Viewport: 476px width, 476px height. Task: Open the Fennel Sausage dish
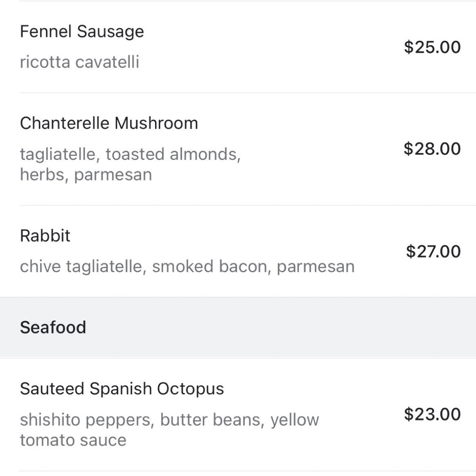click(82, 32)
